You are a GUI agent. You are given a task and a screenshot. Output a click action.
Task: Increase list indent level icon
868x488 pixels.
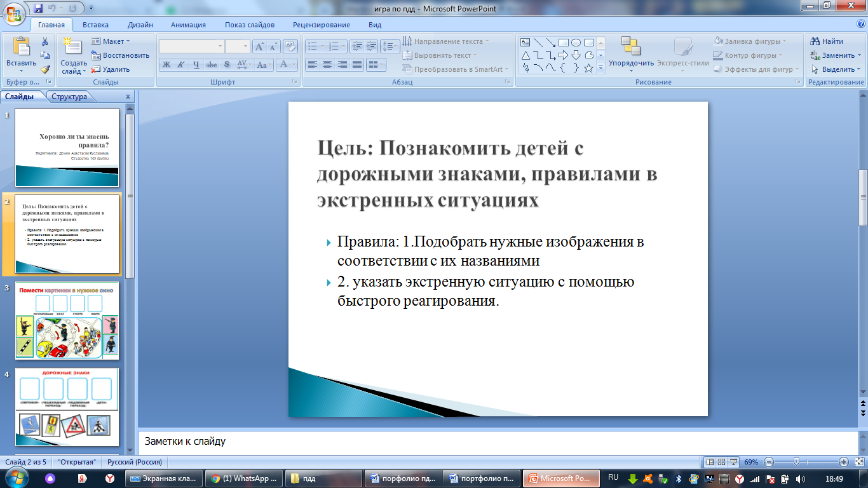(x=371, y=46)
